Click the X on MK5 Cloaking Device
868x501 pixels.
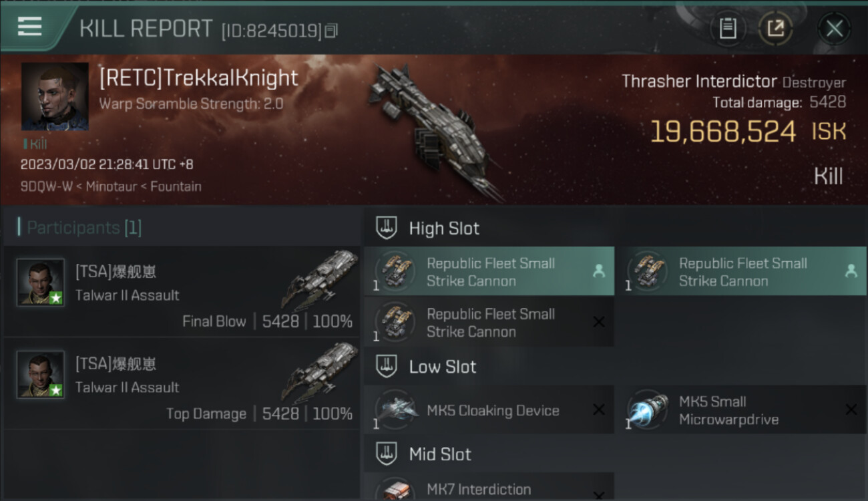coord(599,409)
